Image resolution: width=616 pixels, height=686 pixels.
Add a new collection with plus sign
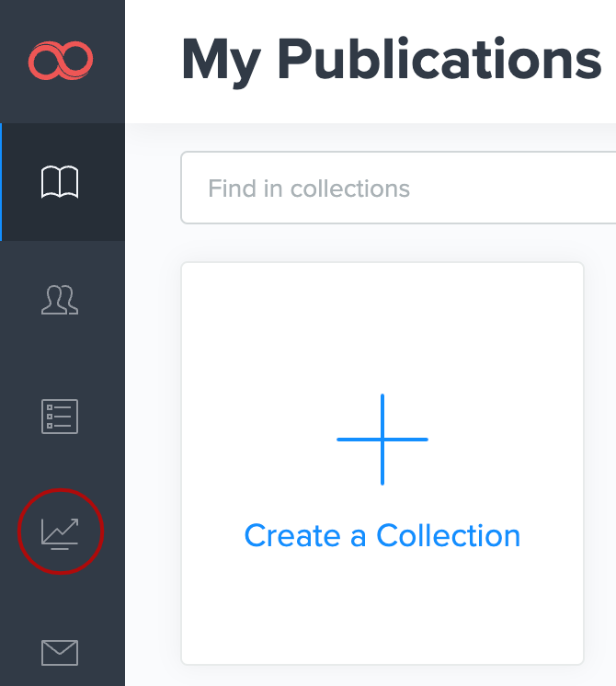(x=382, y=440)
